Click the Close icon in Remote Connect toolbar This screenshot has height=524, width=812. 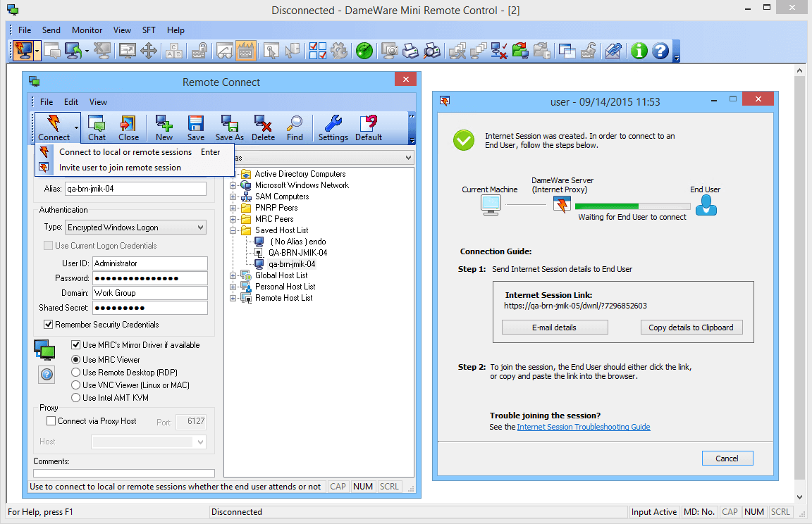coord(128,127)
